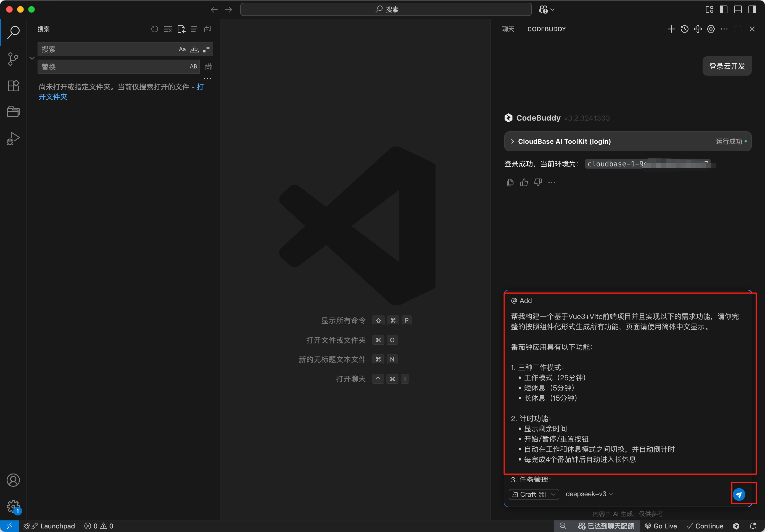Click 已达到聊天配额 status item
Screen dimensions: 765x532
[x=606, y=526]
